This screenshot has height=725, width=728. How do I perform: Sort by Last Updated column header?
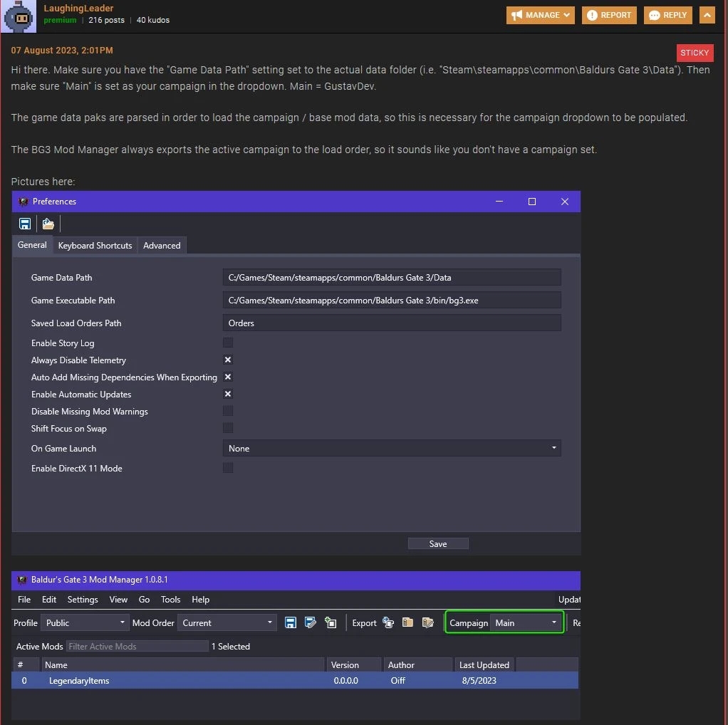click(484, 664)
